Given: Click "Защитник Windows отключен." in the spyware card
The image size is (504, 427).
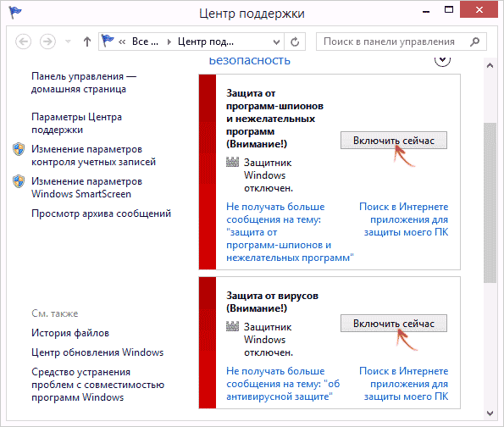Looking at the screenshot, I should pyautogui.click(x=269, y=175).
